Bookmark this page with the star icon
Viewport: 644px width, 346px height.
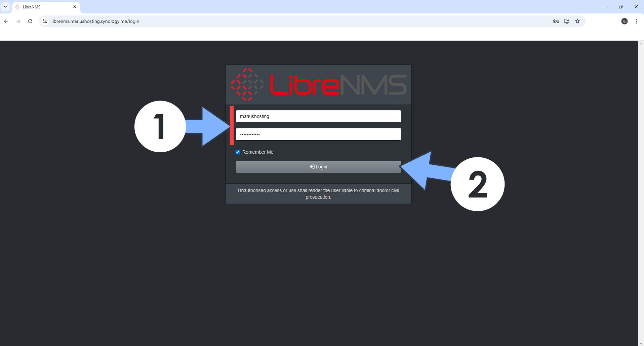click(577, 21)
